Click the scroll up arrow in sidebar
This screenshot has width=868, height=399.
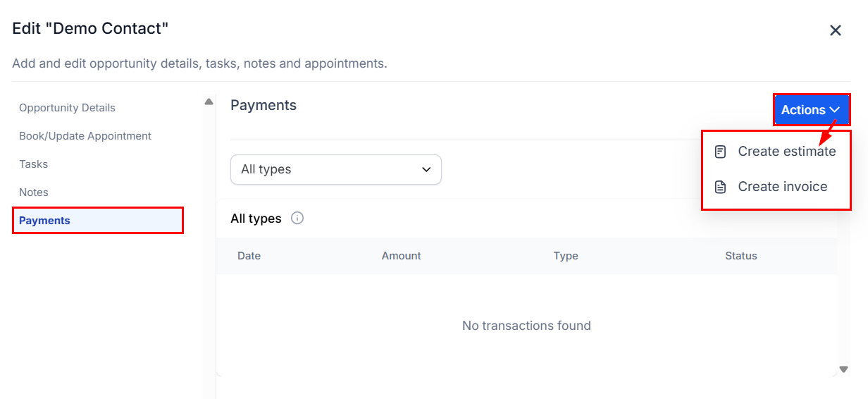click(209, 102)
